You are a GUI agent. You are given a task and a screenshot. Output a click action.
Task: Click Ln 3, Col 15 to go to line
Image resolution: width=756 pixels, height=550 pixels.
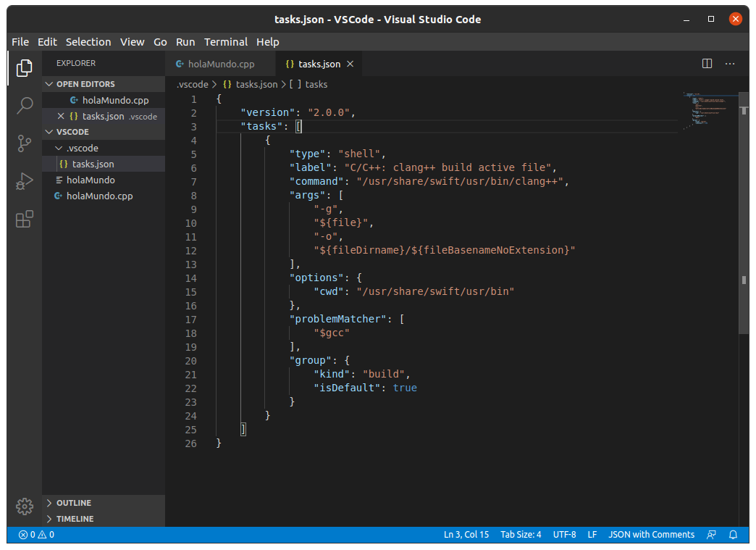point(466,535)
